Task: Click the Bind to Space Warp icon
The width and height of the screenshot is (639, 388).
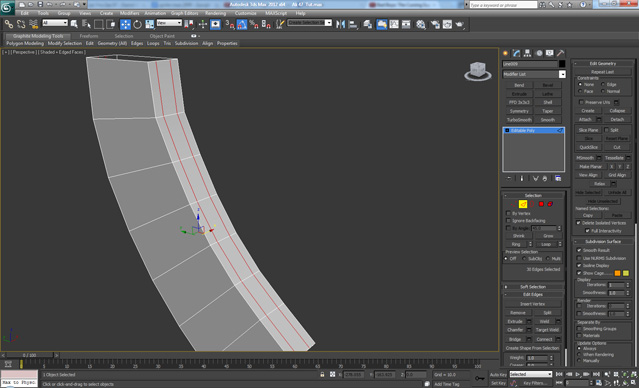Action: (x=33, y=24)
